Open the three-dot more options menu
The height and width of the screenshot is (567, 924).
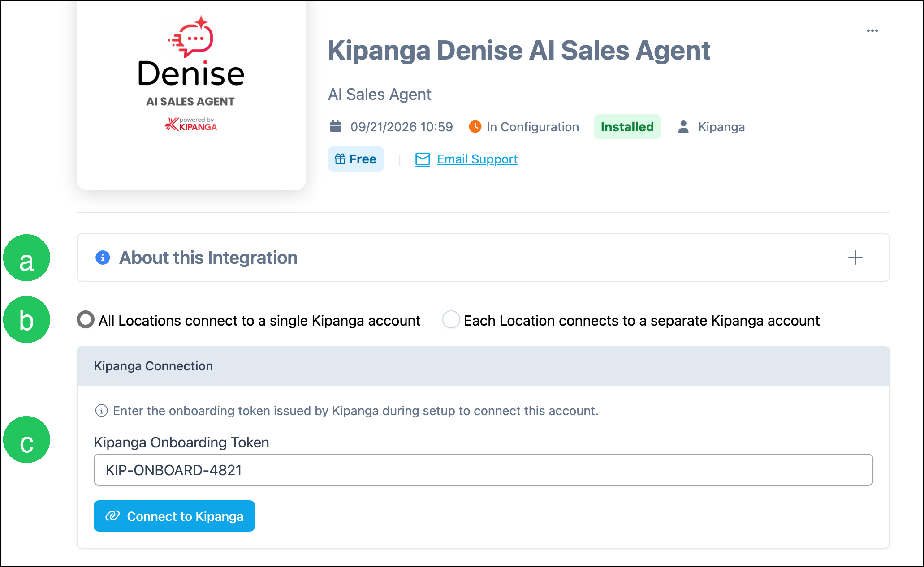coord(872,30)
